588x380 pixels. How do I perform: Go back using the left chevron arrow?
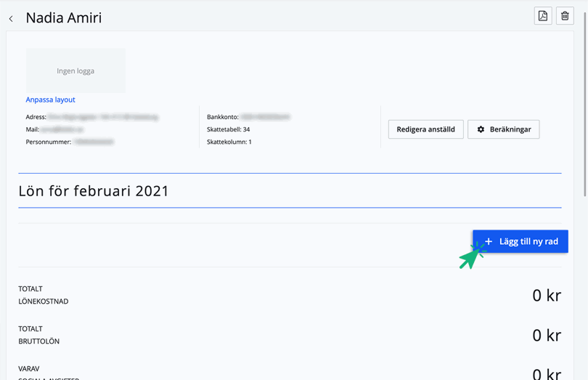pyautogui.click(x=11, y=19)
